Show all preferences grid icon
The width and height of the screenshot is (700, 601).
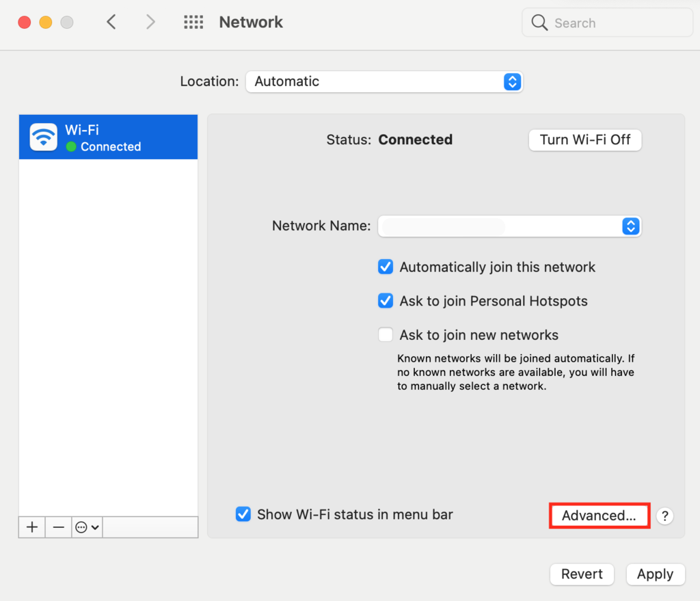coord(193,23)
